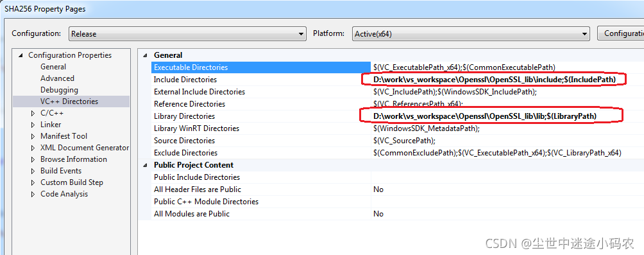This screenshot has height=255, width=644.
Task: Collapse Configuration Properties tree node
Action: tap(21, 55)
